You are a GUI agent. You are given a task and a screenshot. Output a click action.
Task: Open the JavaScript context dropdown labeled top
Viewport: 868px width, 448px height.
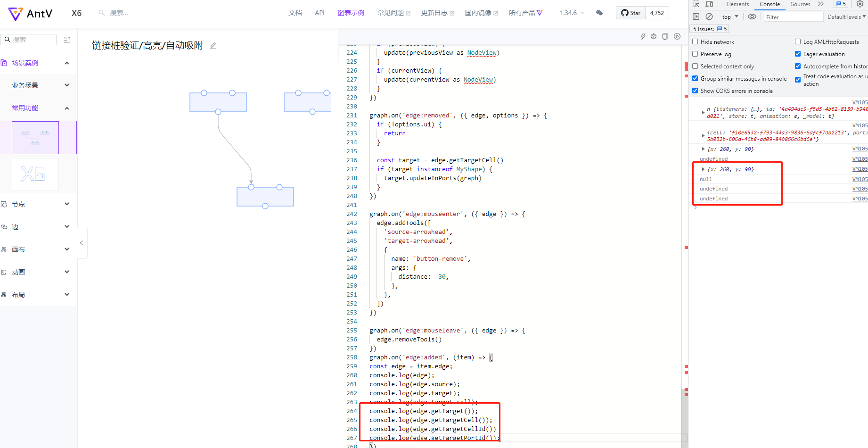pyautogui.click(x=729, y=17)
